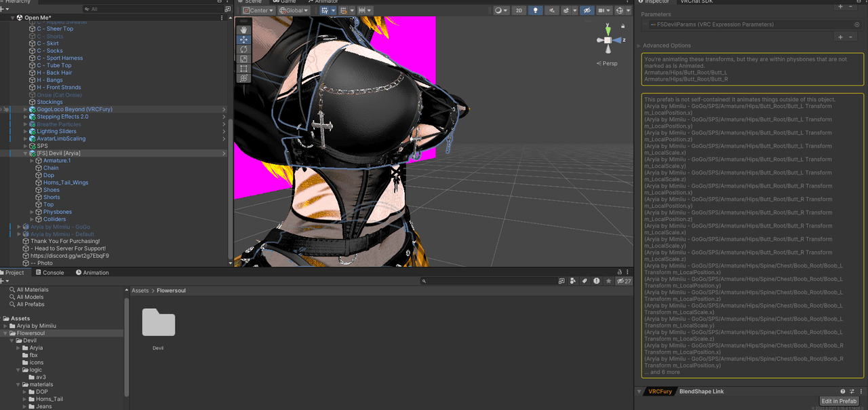Toggle the Persp perspective label

(x=608, y=63)
